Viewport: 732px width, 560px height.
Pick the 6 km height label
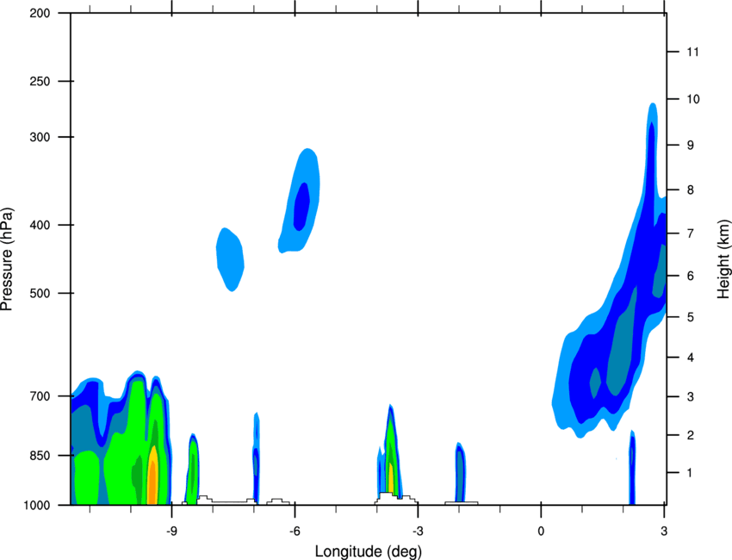[691, 276]
